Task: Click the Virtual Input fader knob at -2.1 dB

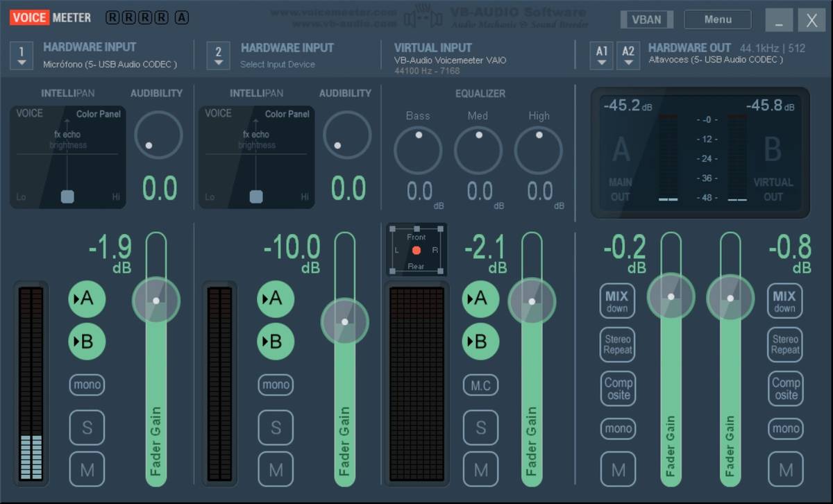Action: [532, 301]
